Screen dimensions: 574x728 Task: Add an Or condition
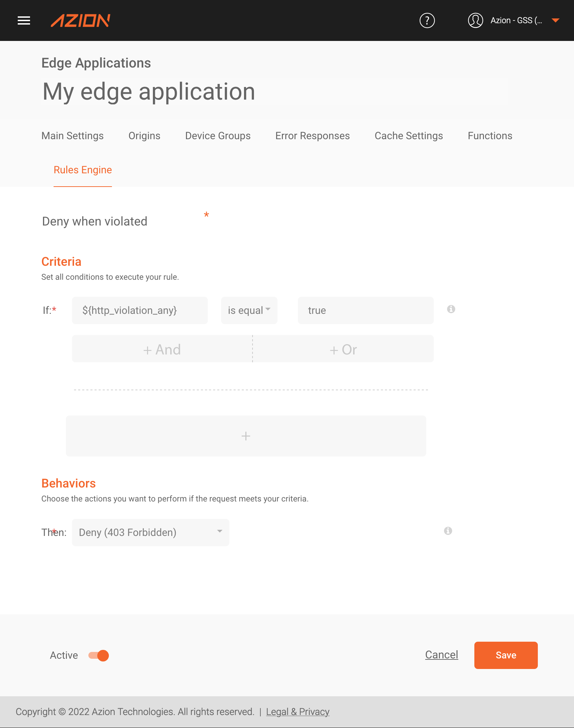[343, 349]
